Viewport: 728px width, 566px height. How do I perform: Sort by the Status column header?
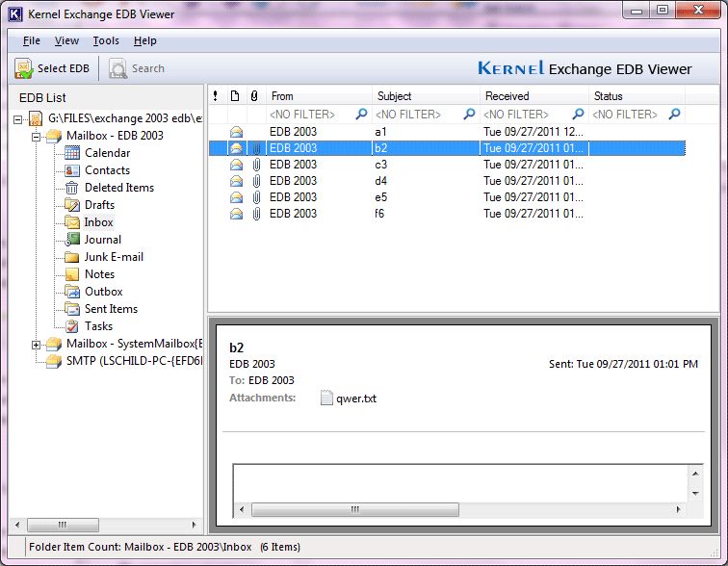coord(637,96)
